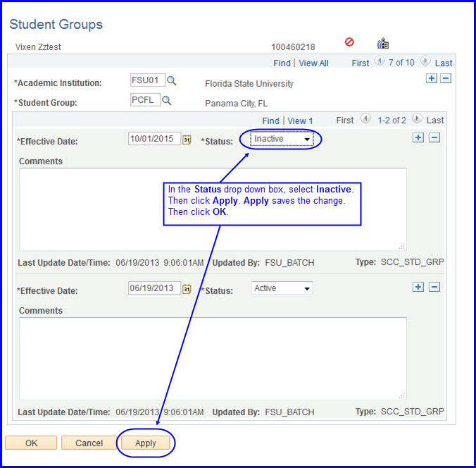Open calendar picker for 10/01/2015 effective date
The image size is (476, 468).
(x=187, y=140)
